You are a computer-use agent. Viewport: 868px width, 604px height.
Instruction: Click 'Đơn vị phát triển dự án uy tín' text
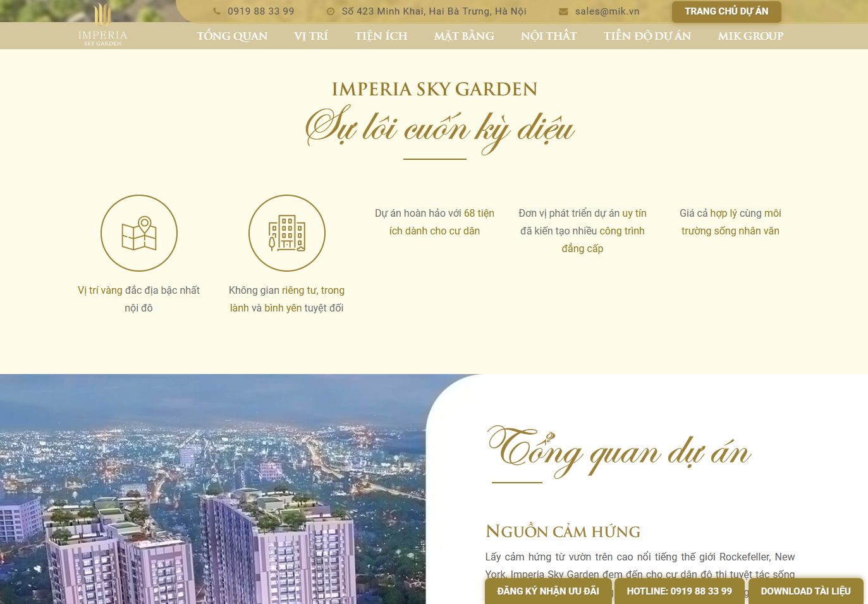point(582,231)
